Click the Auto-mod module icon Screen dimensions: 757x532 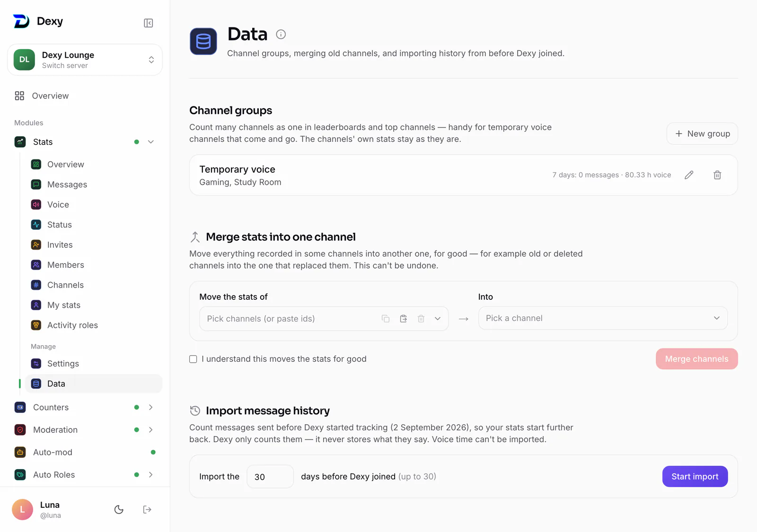click(20, 452)
